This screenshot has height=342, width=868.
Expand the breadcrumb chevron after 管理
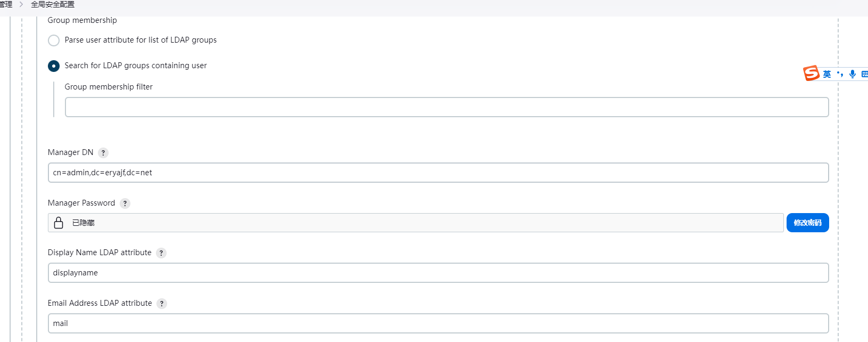point(21,4)
